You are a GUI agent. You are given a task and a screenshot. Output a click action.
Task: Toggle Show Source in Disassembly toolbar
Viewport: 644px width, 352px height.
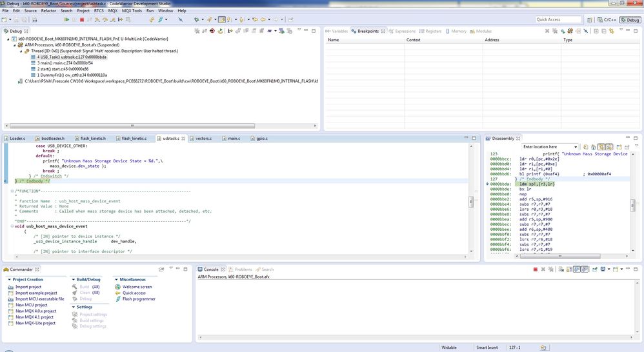(601, 147)
